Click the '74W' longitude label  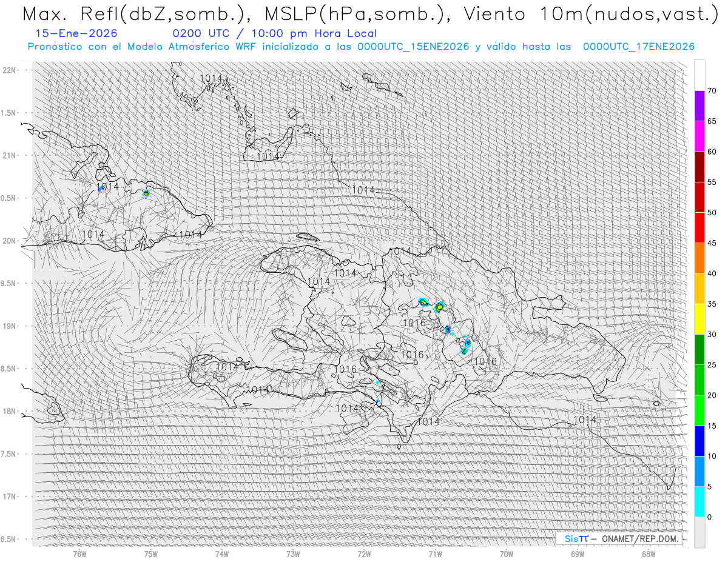pyautogui.click(x=222, y=554)
